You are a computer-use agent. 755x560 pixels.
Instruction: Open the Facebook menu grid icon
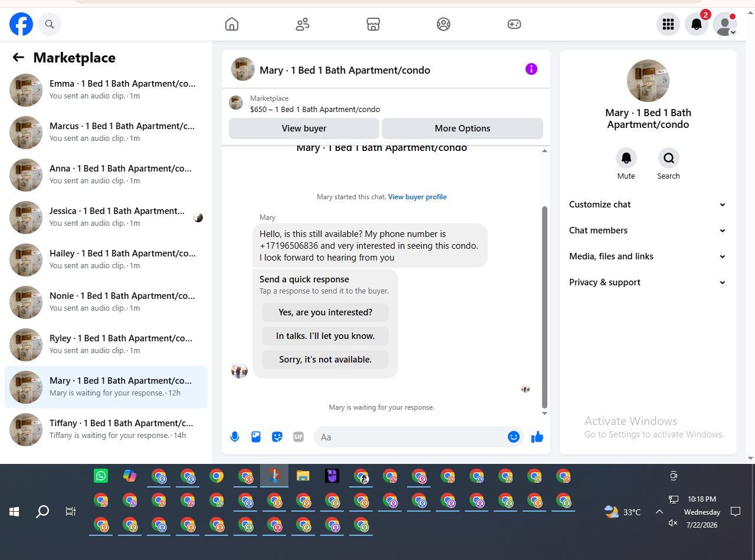tap(668, 24)
